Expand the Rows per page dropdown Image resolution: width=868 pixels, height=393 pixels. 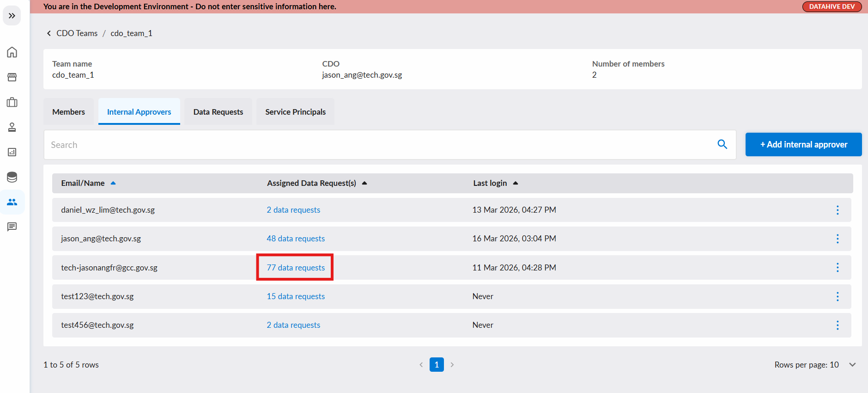tap(852, 365)
